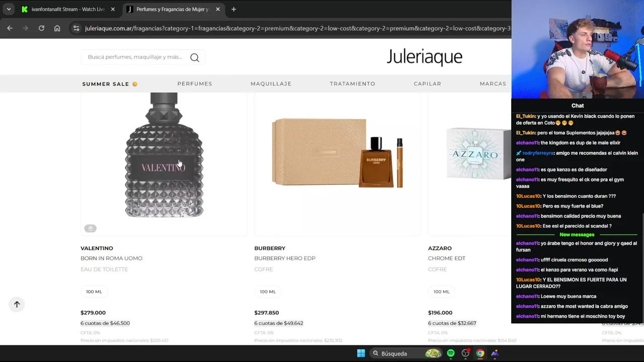Click the $297.850 price
Viewport: 644px width, 362px height.
[267, 313]
